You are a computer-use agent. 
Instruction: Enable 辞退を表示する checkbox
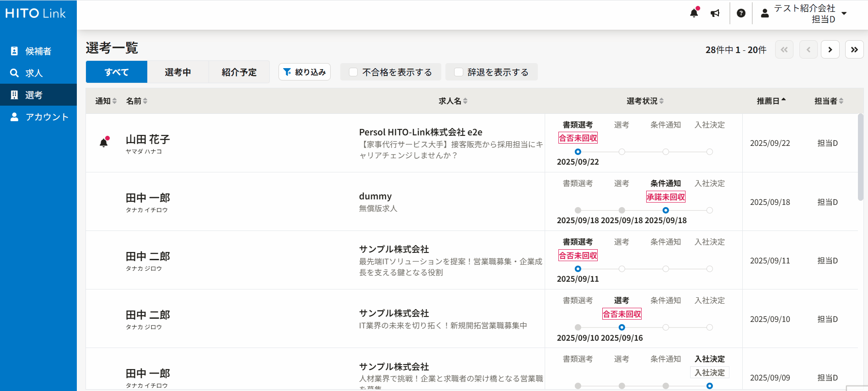coord(459,72)
